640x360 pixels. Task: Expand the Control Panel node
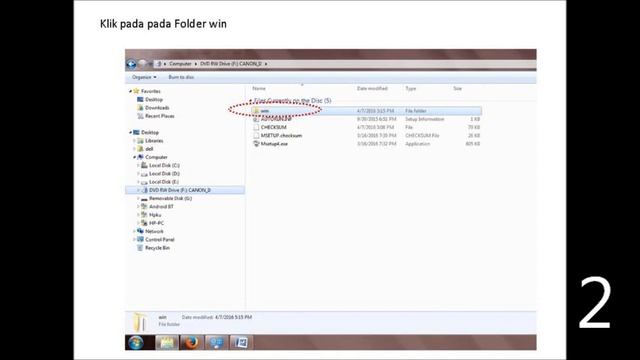[x=134, y=240]
